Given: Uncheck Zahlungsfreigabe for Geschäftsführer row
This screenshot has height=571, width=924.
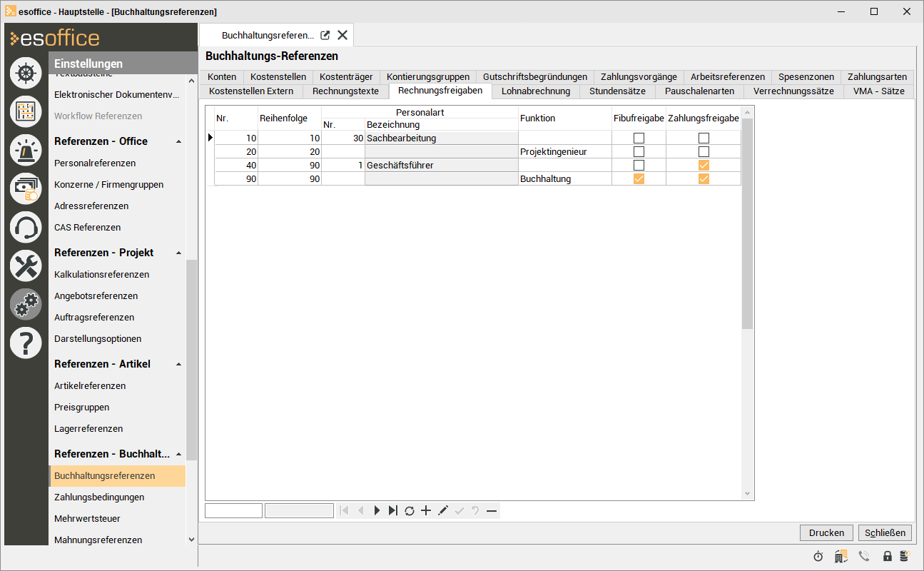Looking at the screenshot, I should pos(704,165).
